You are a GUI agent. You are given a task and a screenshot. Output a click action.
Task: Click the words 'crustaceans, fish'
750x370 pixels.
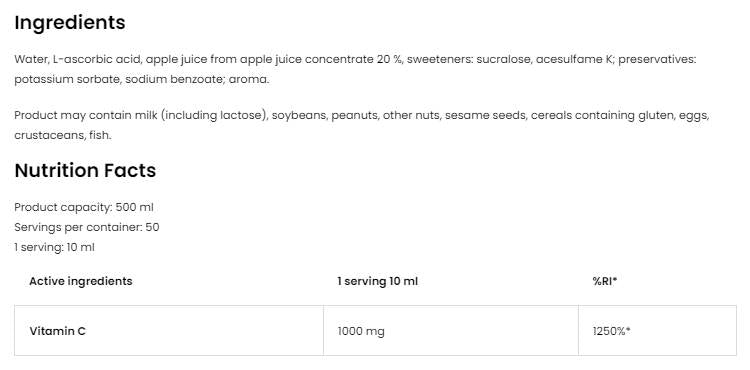tap(62, 135)
